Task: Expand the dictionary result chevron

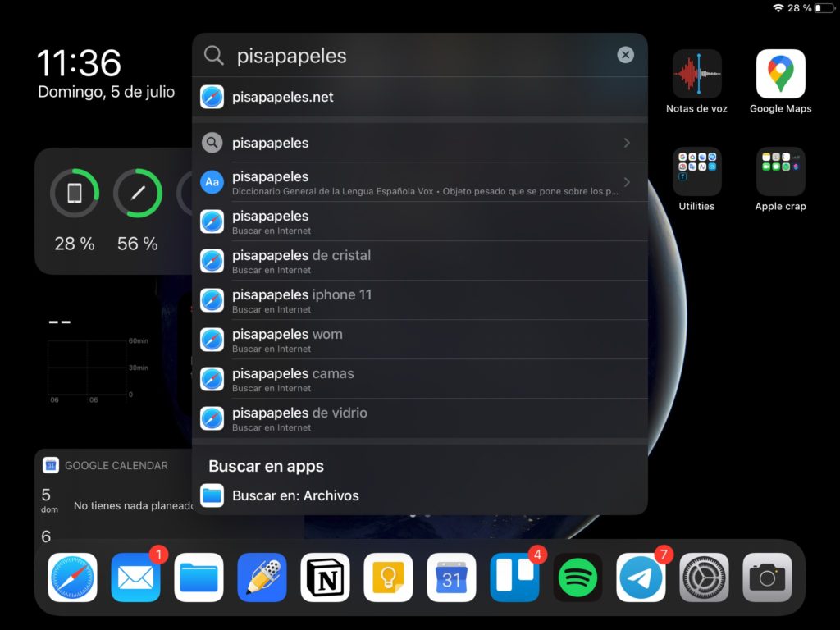Action: pos(627,182)
